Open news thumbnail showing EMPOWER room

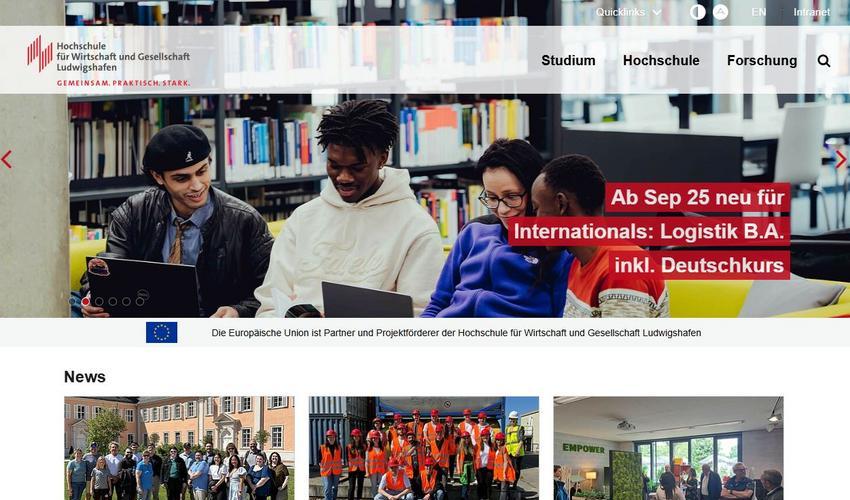pos(668,448)
